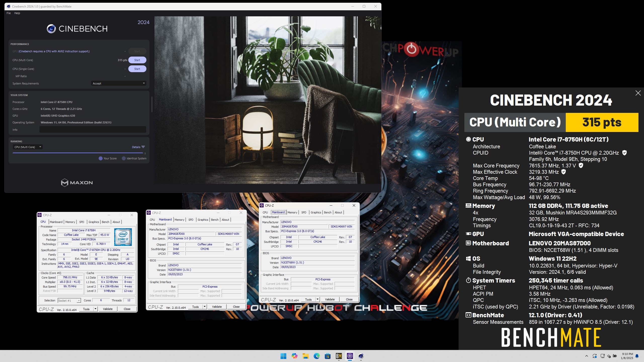644x362 pixels.
Task: Open About tab in middle CPU-Z window
Action: pos(225,220)
